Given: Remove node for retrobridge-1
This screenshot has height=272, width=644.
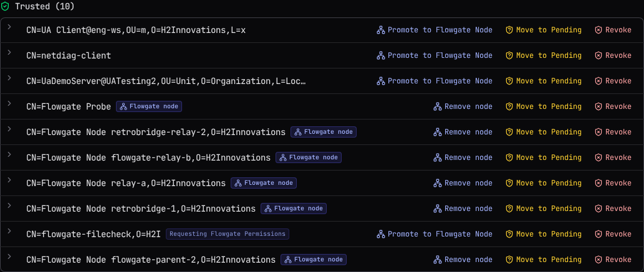Looking at the screenshot, I should (x=463, y=209).
